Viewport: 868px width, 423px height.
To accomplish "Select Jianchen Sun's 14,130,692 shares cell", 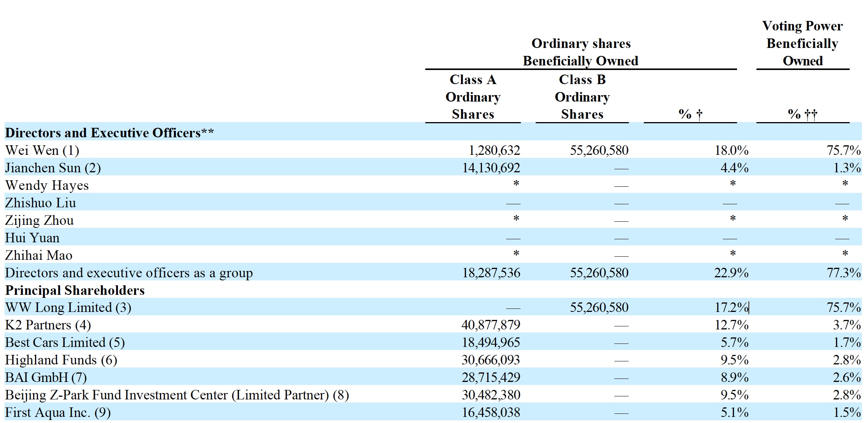I will point(491,168).
